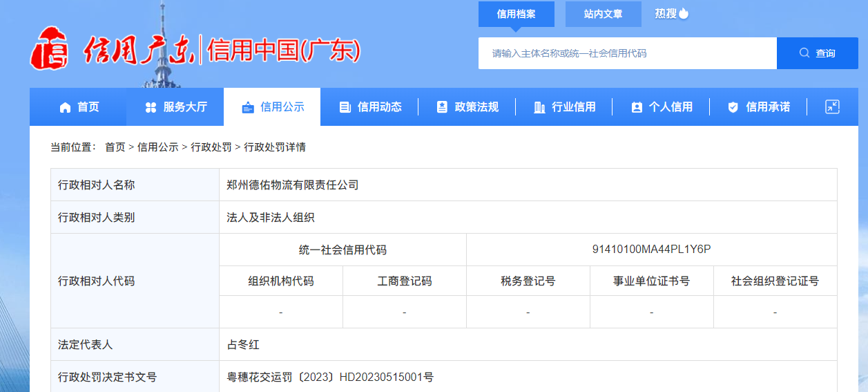868x392 pixels.
Task: Click the home icon beside 首页
Action: (x=66, y=107)
